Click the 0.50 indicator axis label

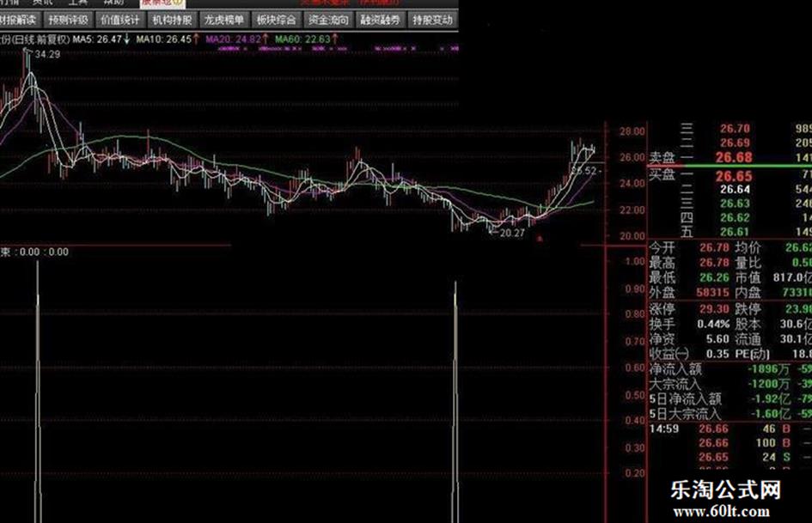click(635, 395)
